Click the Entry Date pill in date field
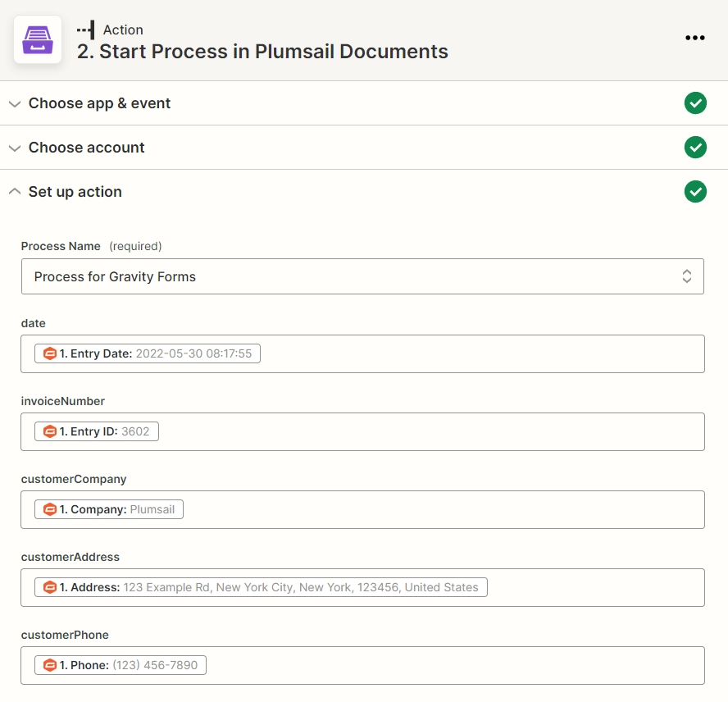Image resolution: width=728 pixels, height=702 pixels. coord(148,353)
